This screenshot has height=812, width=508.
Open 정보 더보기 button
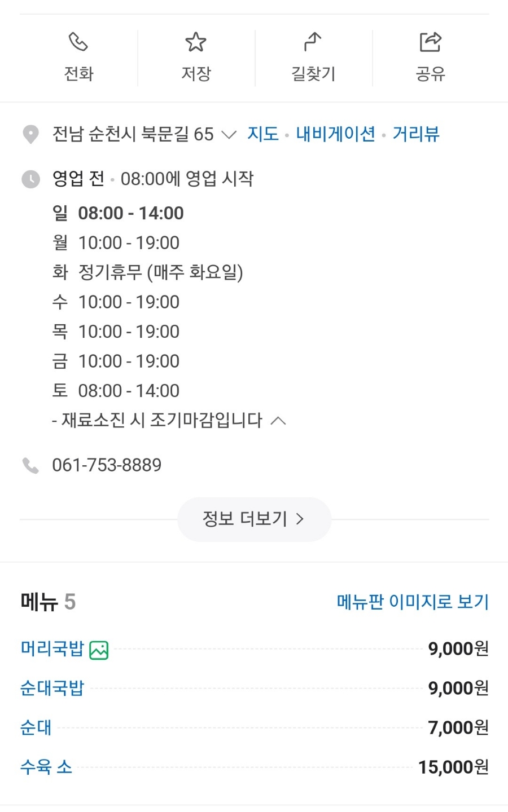pyautogui.click(x=254, y=519)
